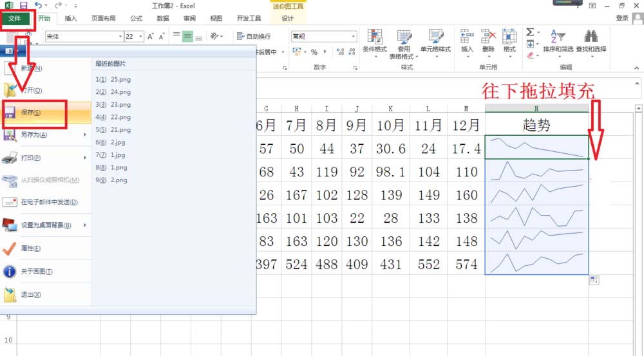Click the Fill down icon
Viewport: 644px width, 356px height.
tap(530, 44)
